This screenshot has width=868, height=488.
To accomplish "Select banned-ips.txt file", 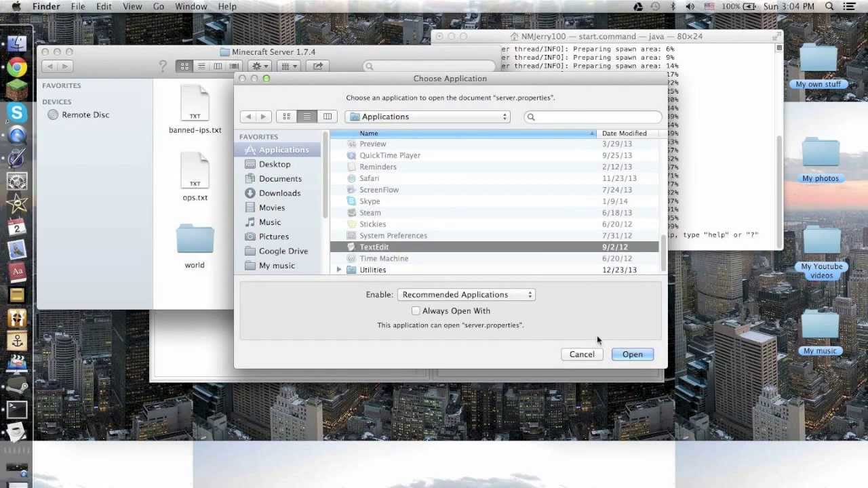I will tap(195, 110).
